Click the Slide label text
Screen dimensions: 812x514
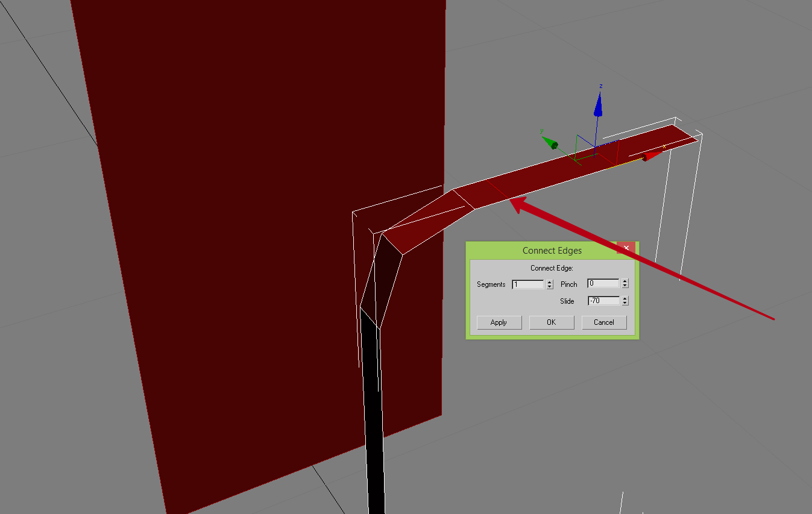click(567, 301)
